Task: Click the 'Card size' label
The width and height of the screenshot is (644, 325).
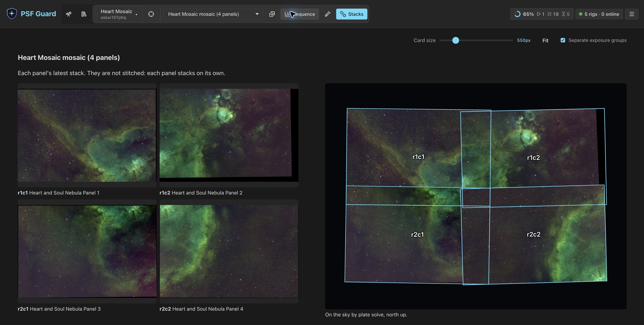Action: [x=424, y=40]
